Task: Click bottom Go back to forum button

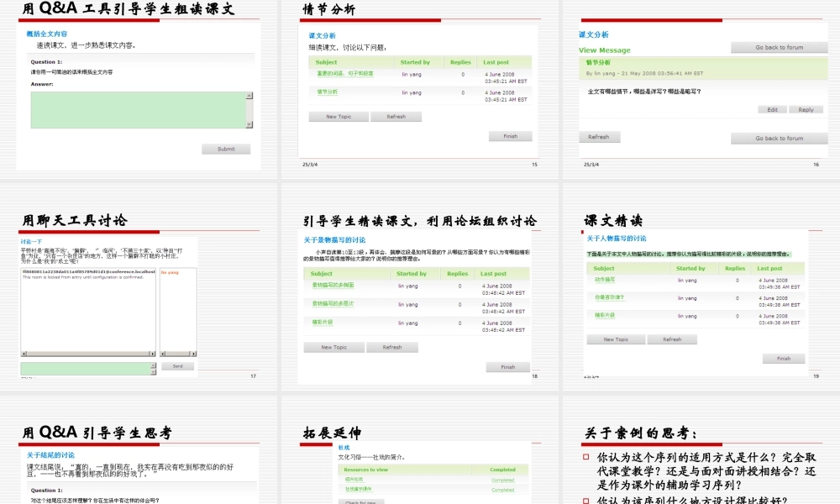Action: point(779,139)
